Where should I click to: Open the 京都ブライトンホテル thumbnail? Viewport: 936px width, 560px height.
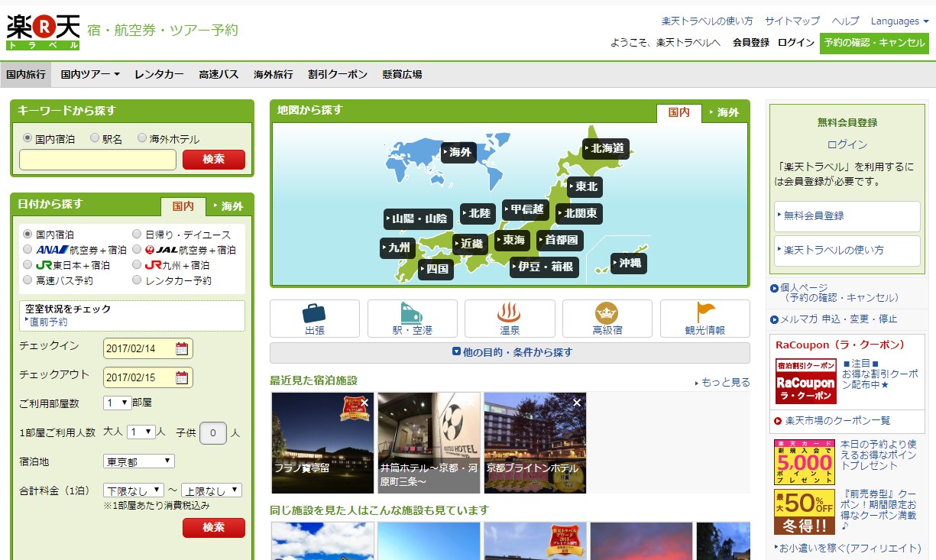[535, 442]
